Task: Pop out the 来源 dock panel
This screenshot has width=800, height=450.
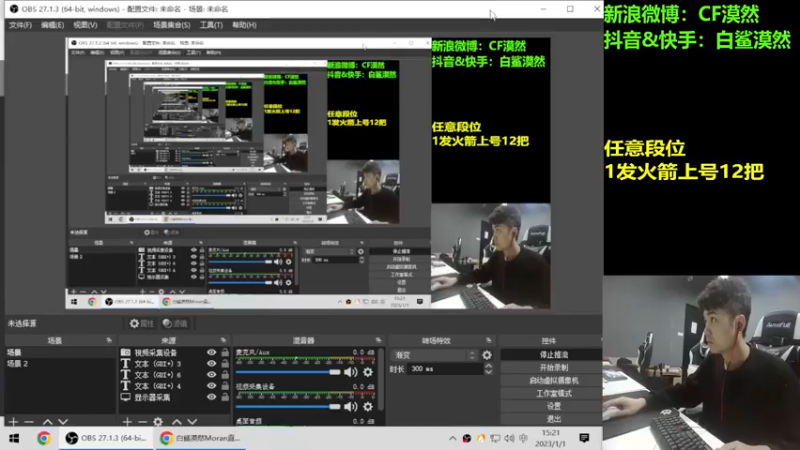Action: pyautogui.click(x=223, y=340)
